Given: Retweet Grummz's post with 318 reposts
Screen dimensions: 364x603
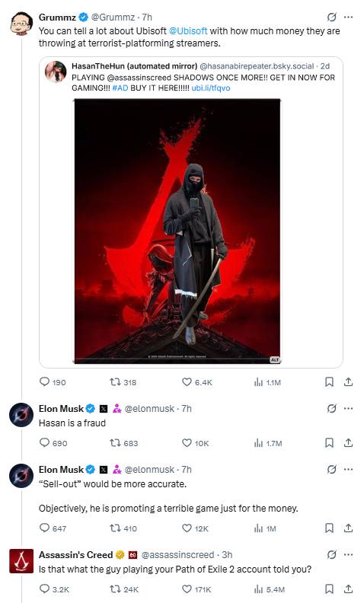Looking at the screenshot, I should click(123, 382).
